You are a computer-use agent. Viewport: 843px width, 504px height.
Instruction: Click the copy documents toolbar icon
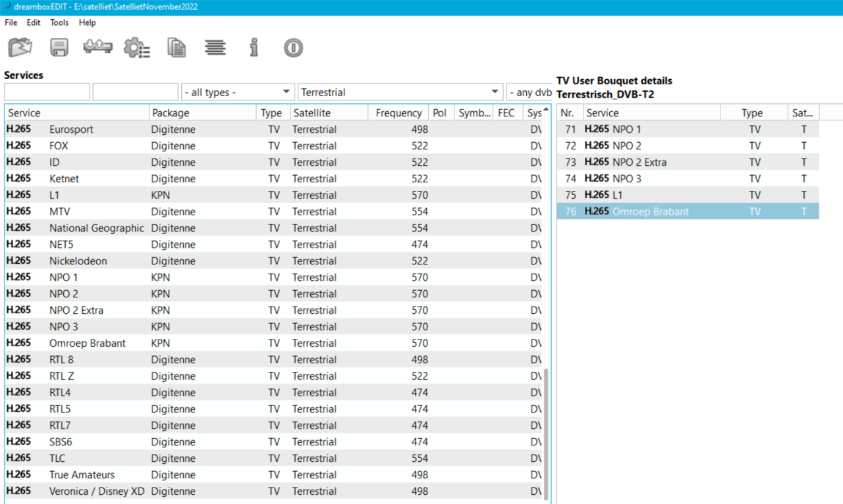[x=176, y=47]
